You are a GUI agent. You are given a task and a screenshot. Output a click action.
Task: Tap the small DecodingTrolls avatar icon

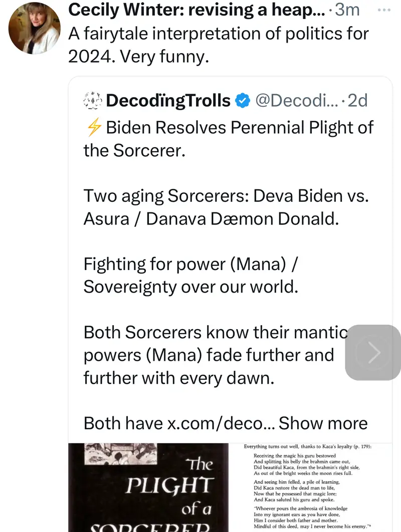pos(93,101)
